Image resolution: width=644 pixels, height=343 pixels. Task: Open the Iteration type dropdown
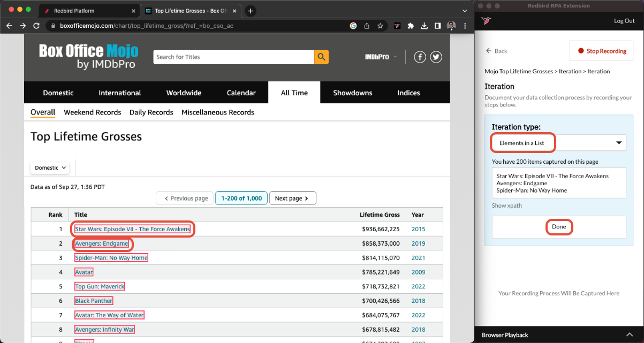pos(559,143)
